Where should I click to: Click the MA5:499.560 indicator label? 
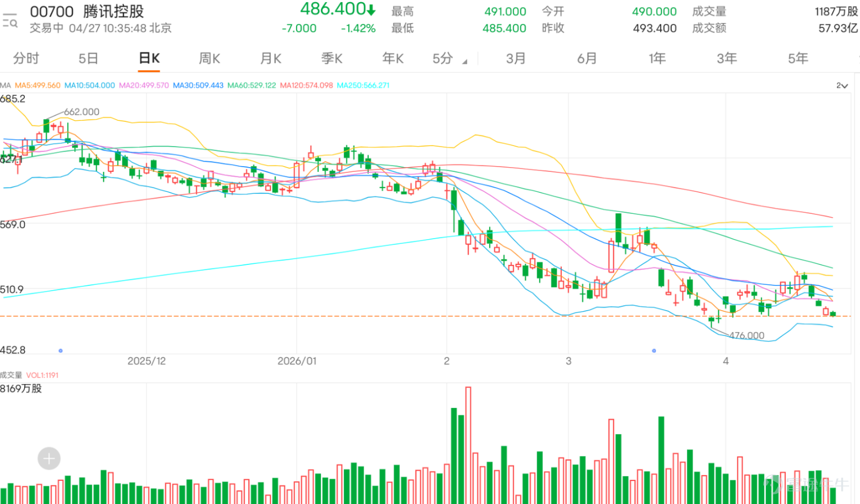coord(38,85)
